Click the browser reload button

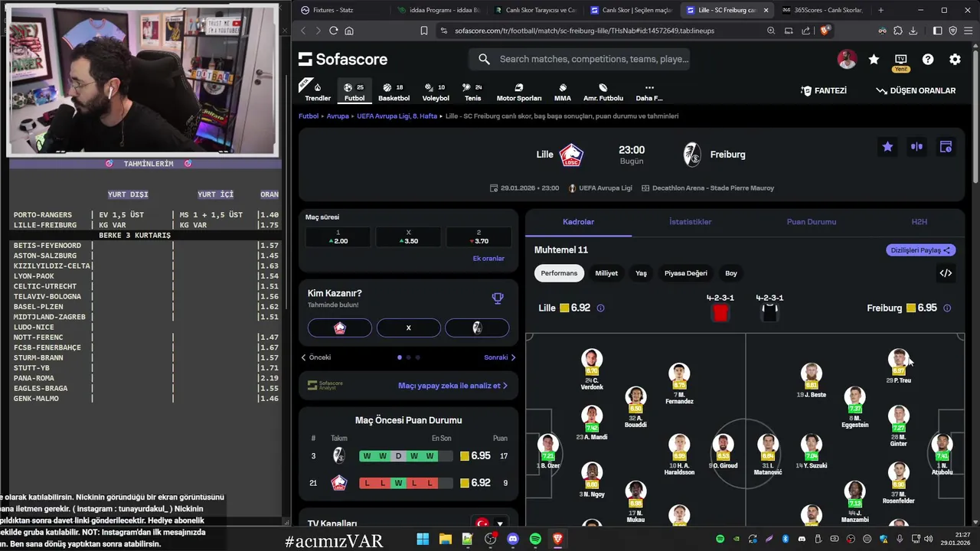(x=334, y=31)
